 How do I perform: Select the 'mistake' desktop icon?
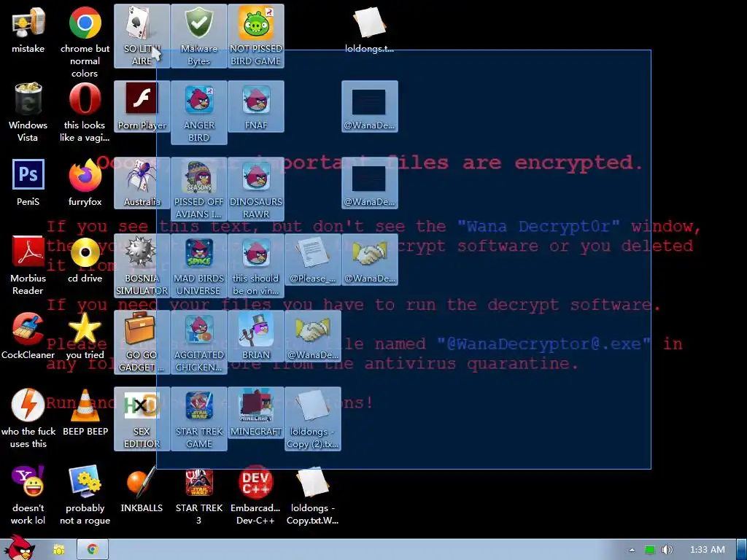28,31
